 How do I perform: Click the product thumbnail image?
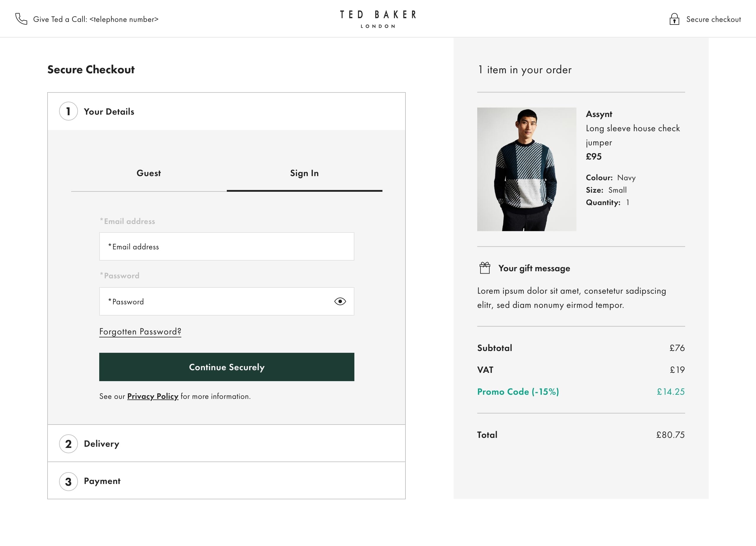tap(527, 169)
